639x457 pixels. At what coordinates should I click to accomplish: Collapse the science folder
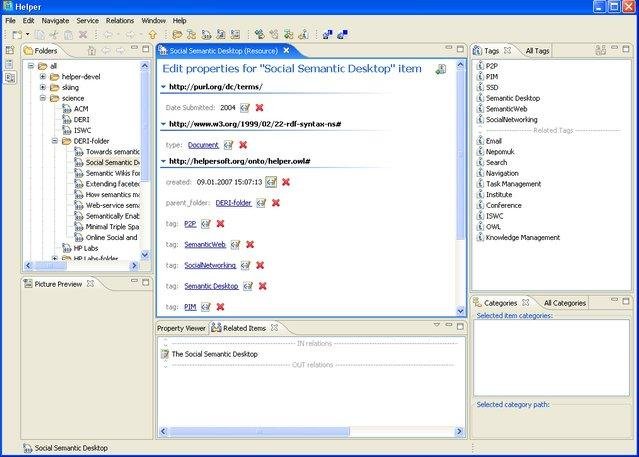click(x=43, y=98)
